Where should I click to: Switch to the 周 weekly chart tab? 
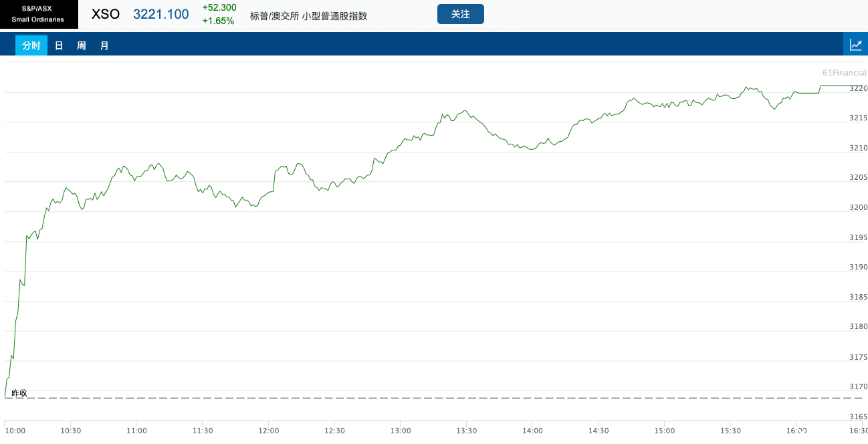(x=82, y=45)
